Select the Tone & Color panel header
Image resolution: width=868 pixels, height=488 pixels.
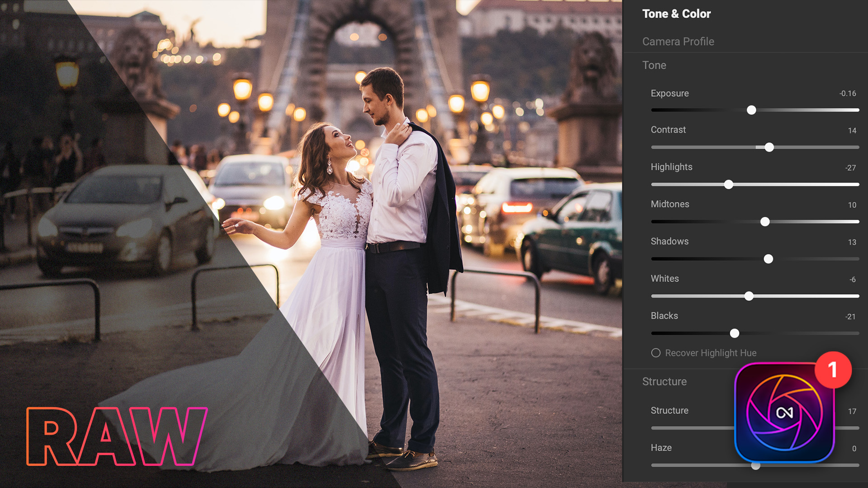point(676,14)
